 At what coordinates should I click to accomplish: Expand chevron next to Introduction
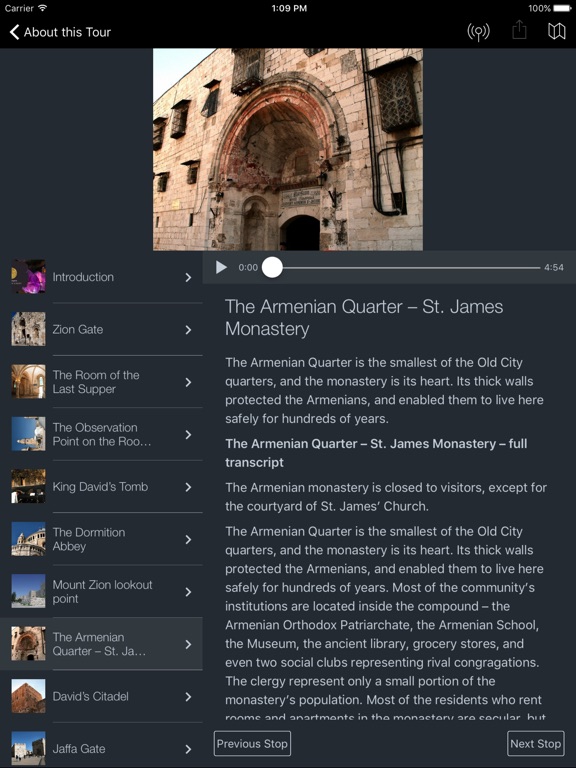coord(189,278)
